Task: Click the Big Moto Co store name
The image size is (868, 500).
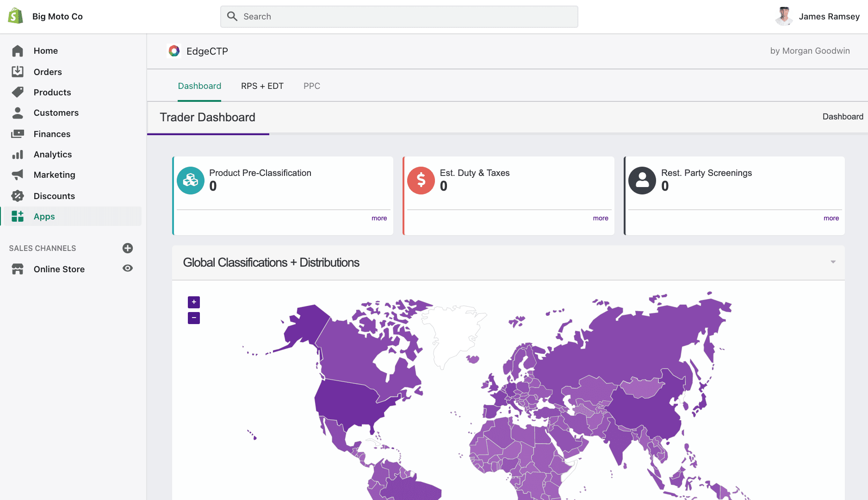Action: pos(57,17)
